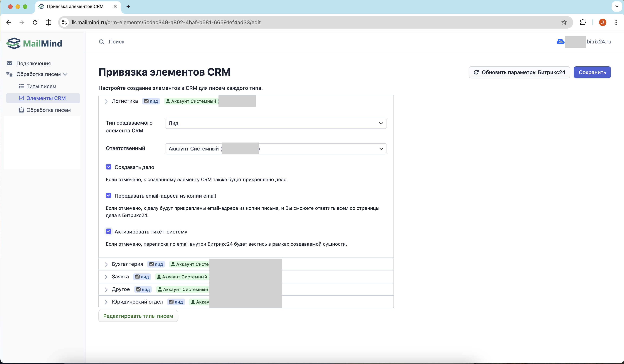Screen dimensions: 624x364
Task: Open the Chrome three-dot menu
Action: coord(616,22)
